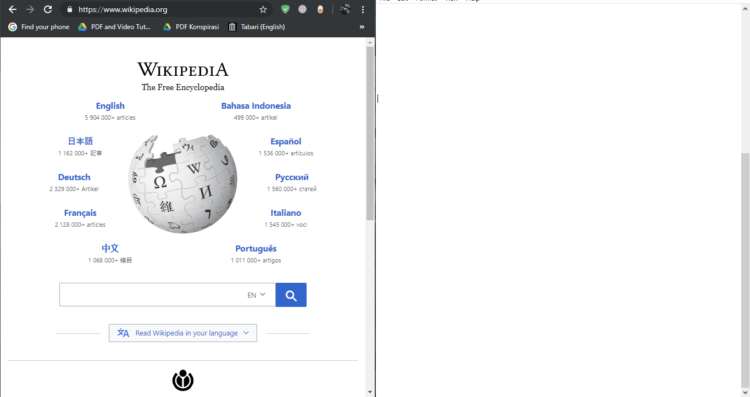Click the address bar URL www.wikipedia.org
Viewport: 750px width, 397px height.
123,10
